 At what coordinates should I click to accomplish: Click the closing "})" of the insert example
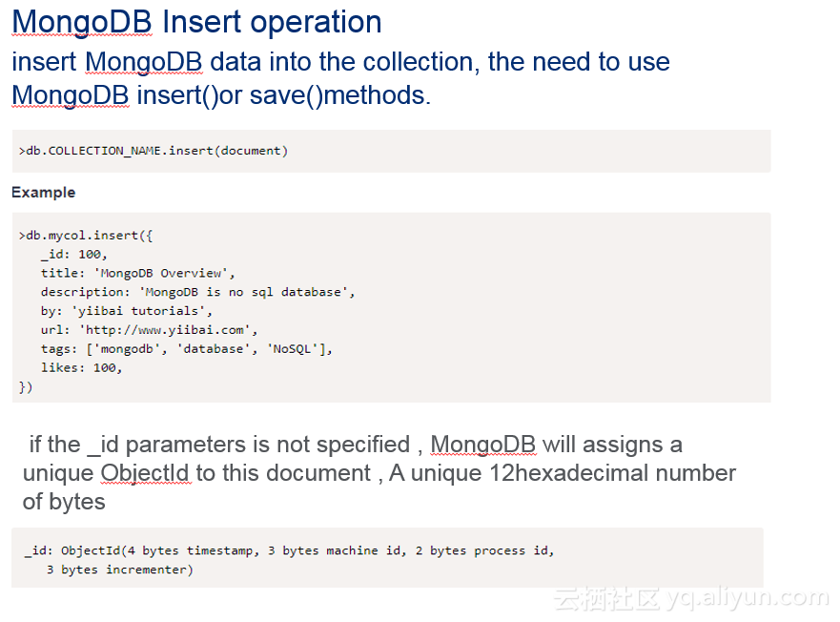tap(26, 386)
